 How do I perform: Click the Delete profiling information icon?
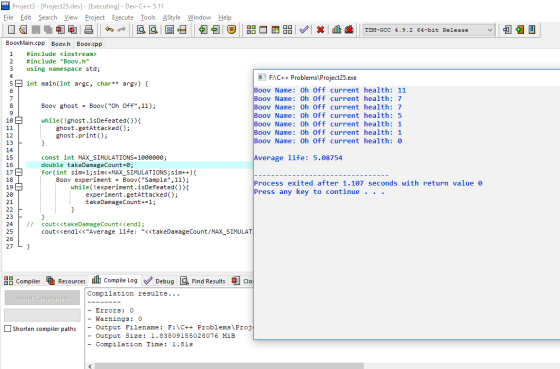coord(349,30)
